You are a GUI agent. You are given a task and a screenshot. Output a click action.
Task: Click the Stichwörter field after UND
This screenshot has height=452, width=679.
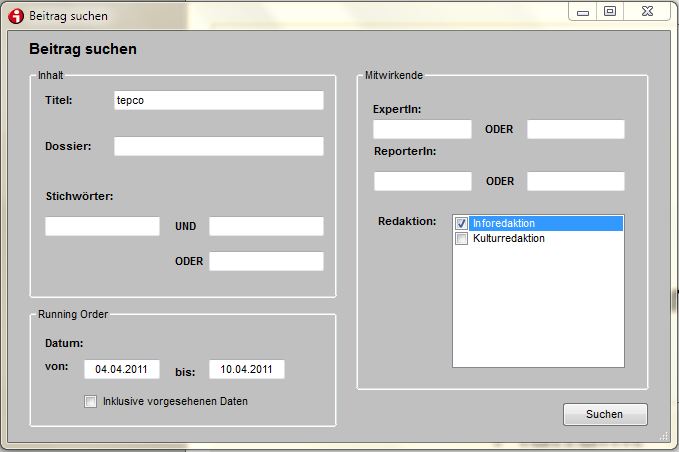coord(266,226)
